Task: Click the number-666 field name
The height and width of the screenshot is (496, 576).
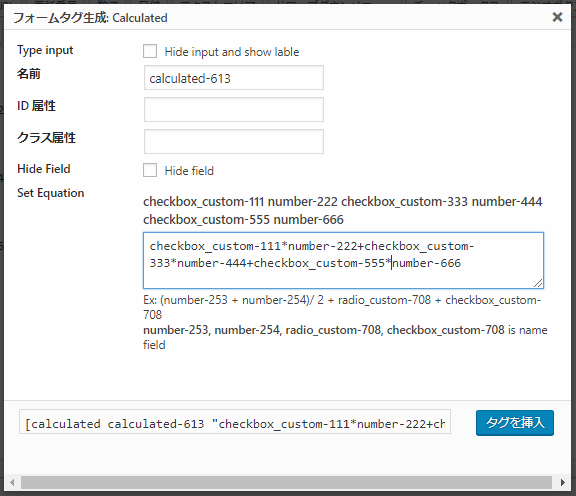Action: coord(309,220)
